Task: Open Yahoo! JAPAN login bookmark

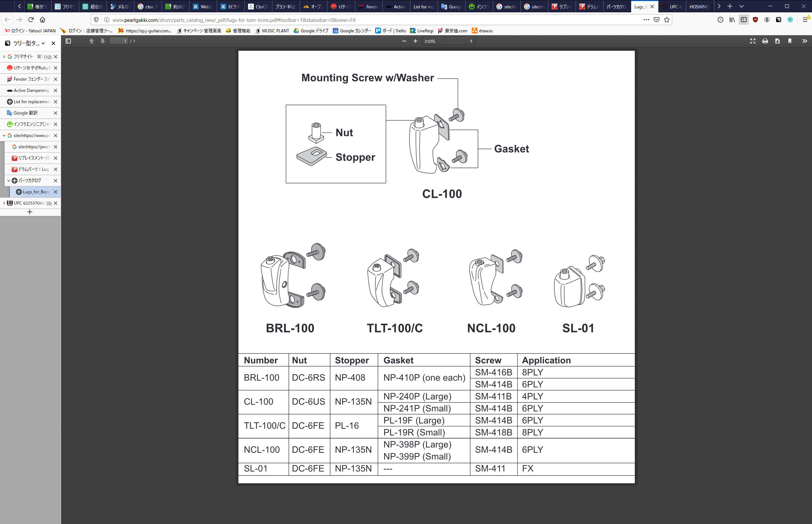Action: click(x=30, y=31)
